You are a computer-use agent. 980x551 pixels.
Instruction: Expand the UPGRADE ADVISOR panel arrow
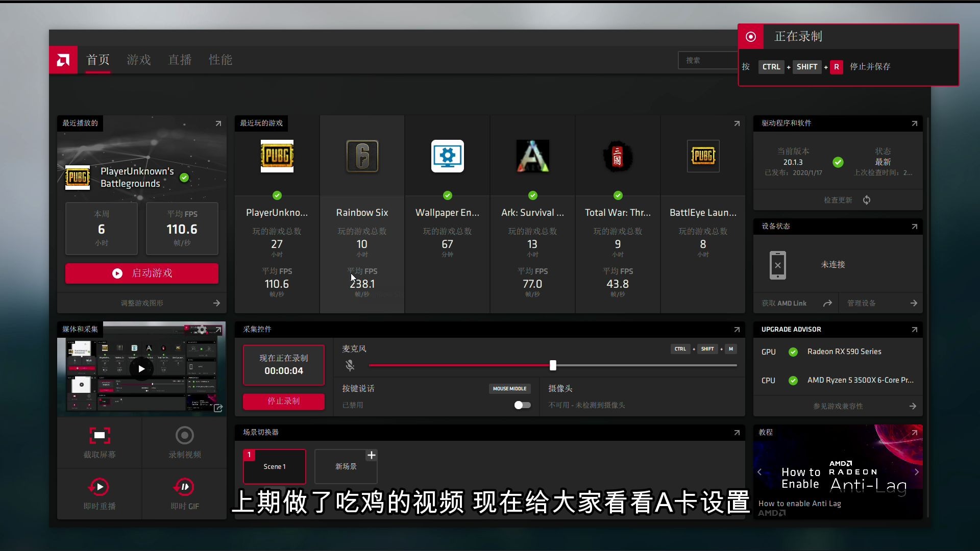915,330
